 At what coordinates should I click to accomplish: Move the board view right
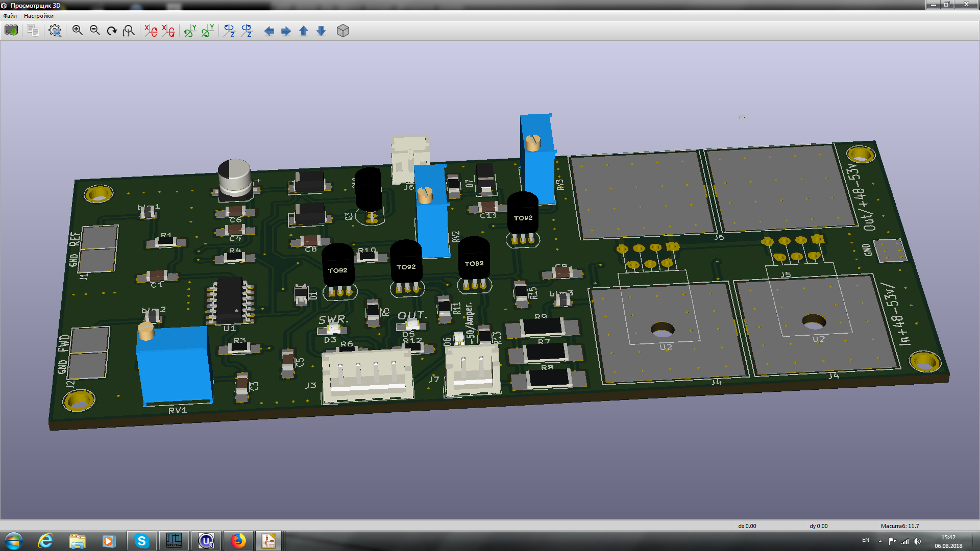coord(286,31)
